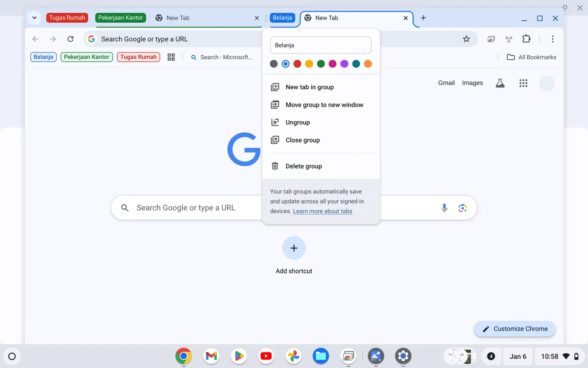Select Delete group from the menu

click(321, 166)
